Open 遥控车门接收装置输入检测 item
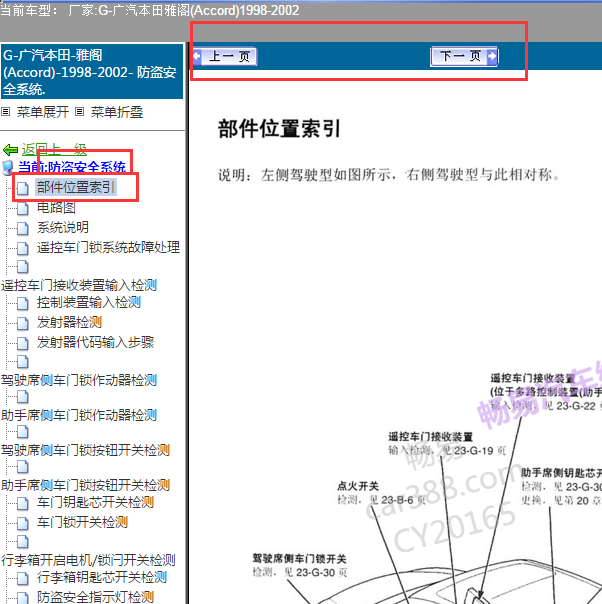602x604 pixels. 79,285
